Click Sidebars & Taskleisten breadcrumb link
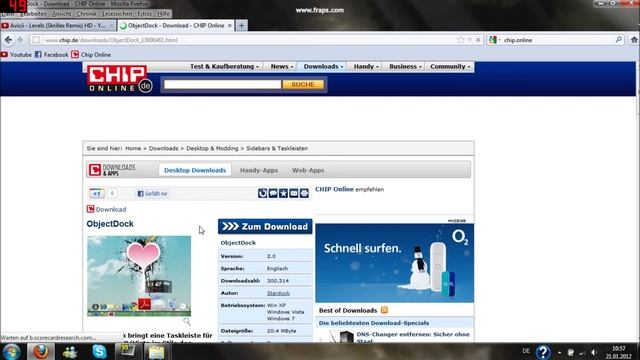640x360 pixels. tap(277, 149)
